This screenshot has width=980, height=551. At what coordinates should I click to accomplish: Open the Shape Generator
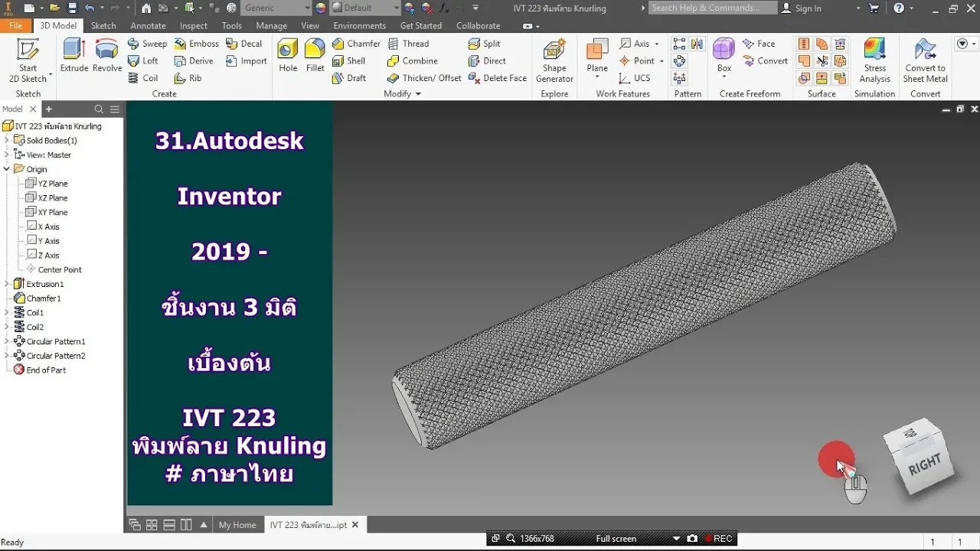tap(554, 60)
